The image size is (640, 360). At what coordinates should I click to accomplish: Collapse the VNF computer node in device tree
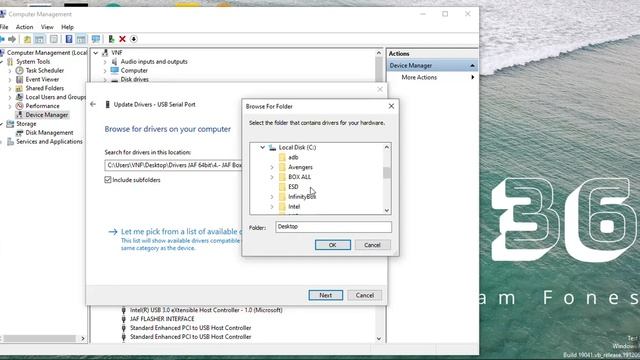(96, 53)
